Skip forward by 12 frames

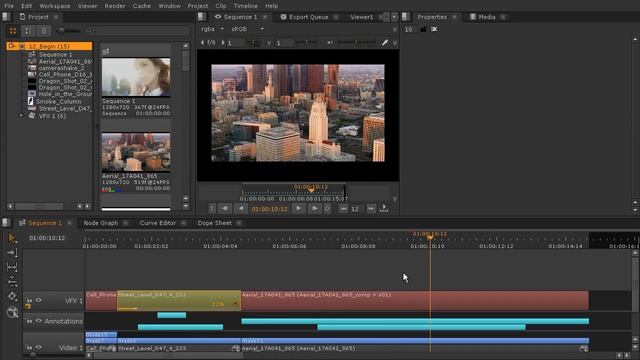371,209
